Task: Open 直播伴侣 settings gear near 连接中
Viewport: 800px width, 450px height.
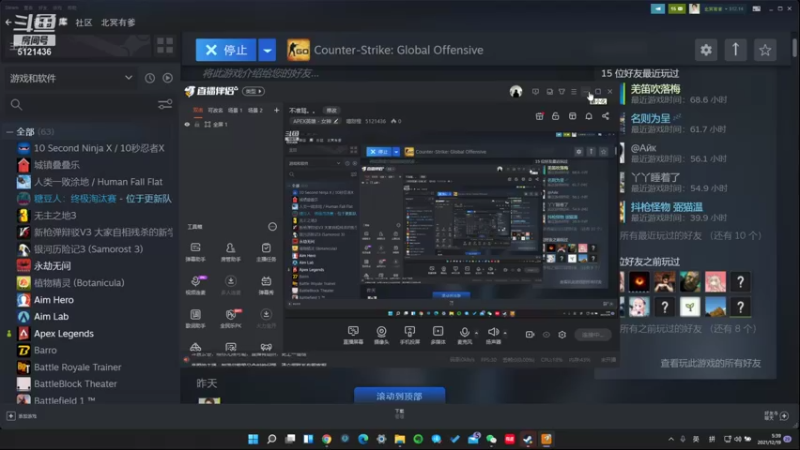Action: (562, 335)
